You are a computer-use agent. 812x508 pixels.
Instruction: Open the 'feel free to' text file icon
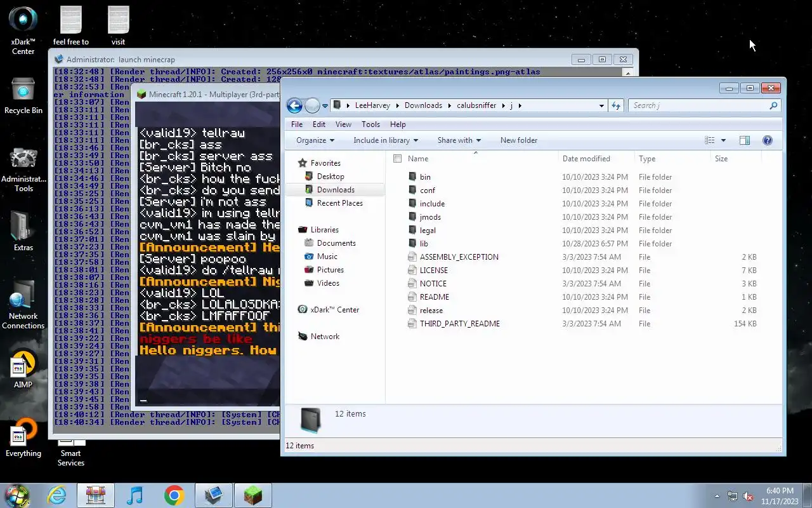coord(71,25)
